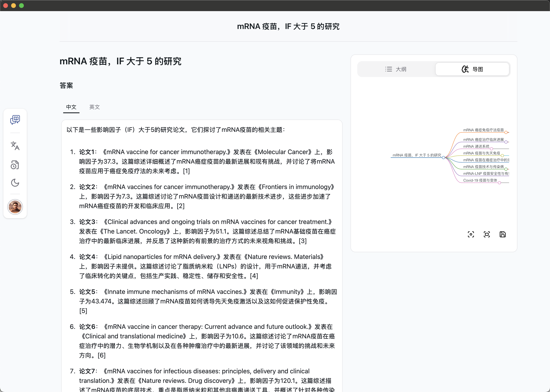Click the center-focus icon below the mind map

click(x=471, y=234)
